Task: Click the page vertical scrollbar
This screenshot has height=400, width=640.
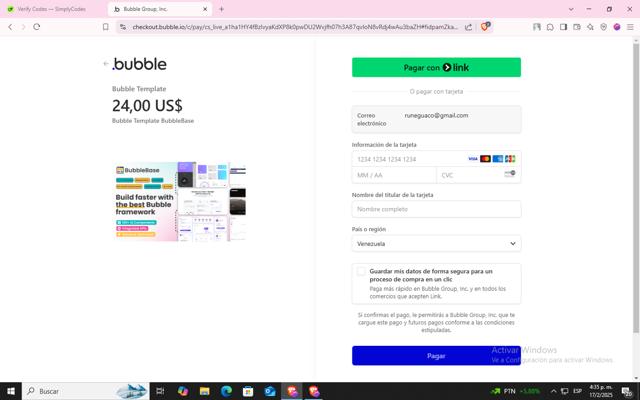Action: coord(636,188)
